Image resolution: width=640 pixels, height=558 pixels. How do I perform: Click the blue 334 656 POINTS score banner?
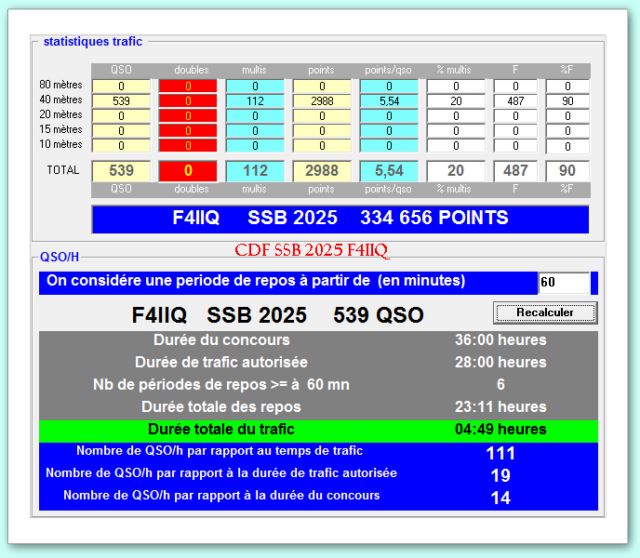[x=340, y=218]
